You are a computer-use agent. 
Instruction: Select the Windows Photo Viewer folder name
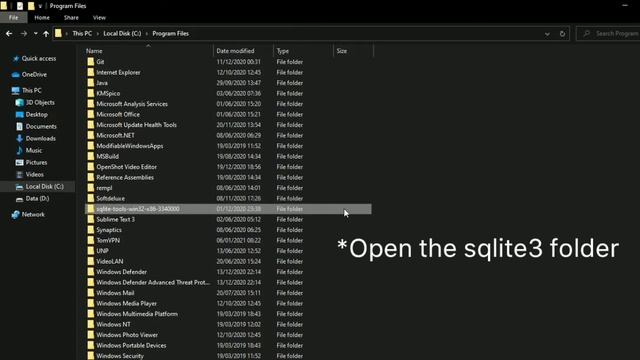127,335
